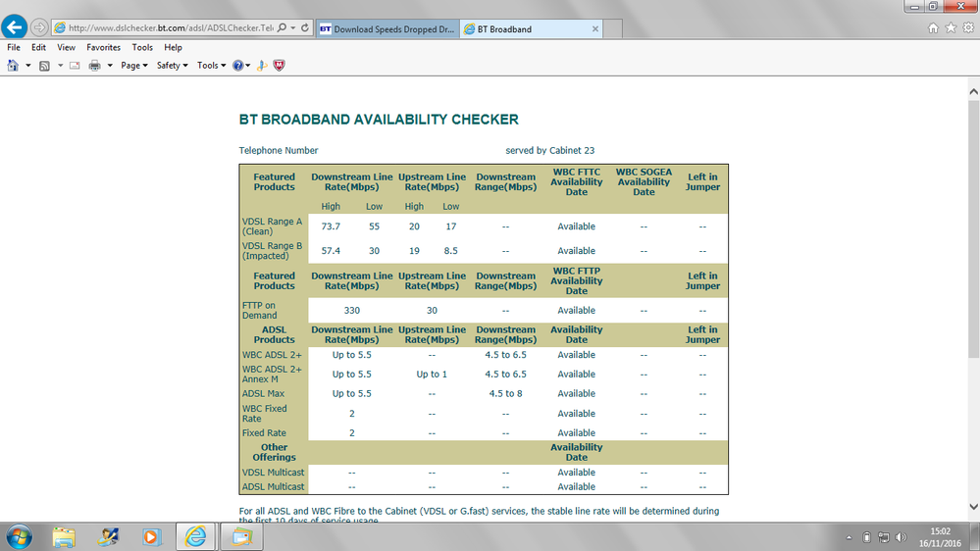
Task: Go back using the browser Back arrow
Action: 14,27
